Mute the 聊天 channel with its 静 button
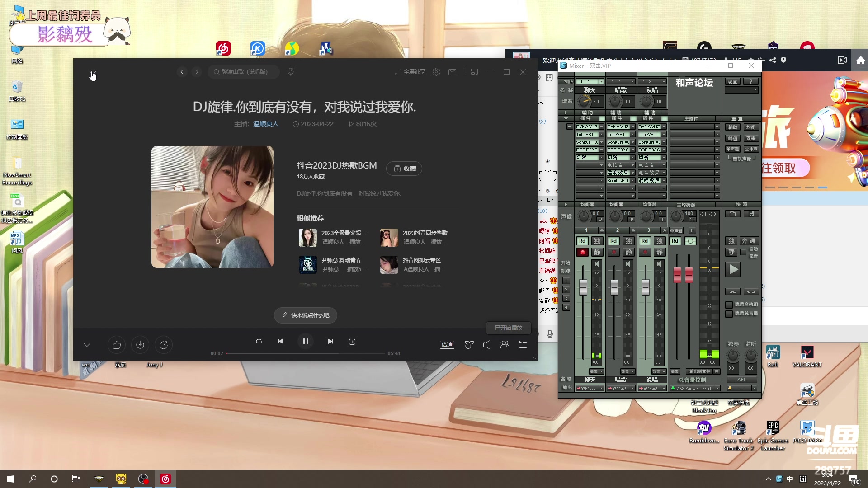This screenshot has width=868, height=488. click(597, 252)
